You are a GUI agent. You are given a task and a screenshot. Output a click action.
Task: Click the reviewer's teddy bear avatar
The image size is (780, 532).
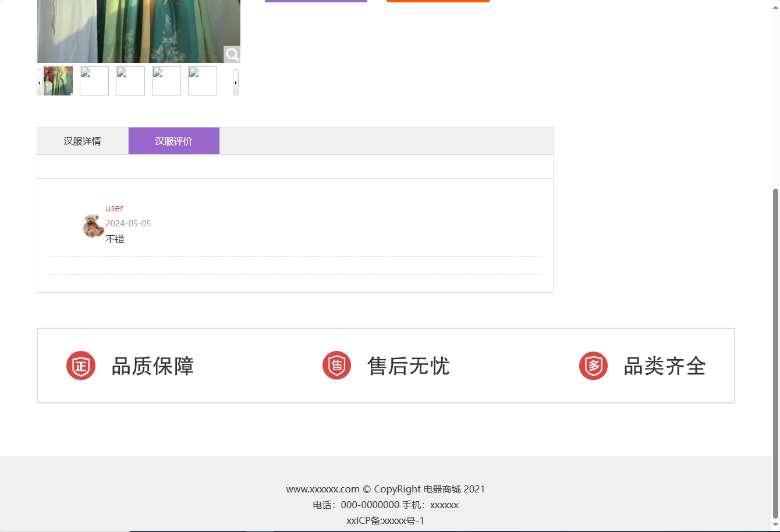pos(93,226)
